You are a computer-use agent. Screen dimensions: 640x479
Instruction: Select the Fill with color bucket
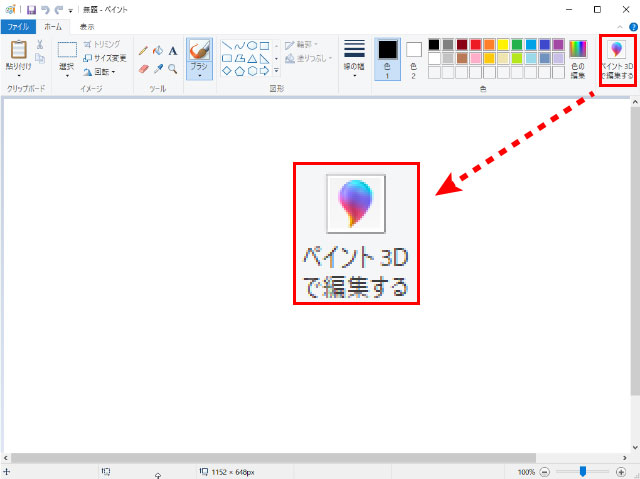coord(158,51)
